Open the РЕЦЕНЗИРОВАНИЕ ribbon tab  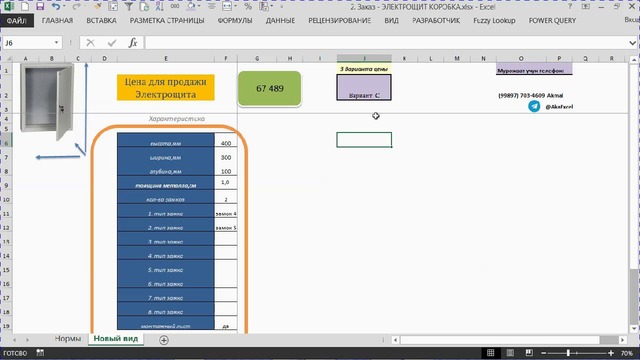tap(339, 20)
